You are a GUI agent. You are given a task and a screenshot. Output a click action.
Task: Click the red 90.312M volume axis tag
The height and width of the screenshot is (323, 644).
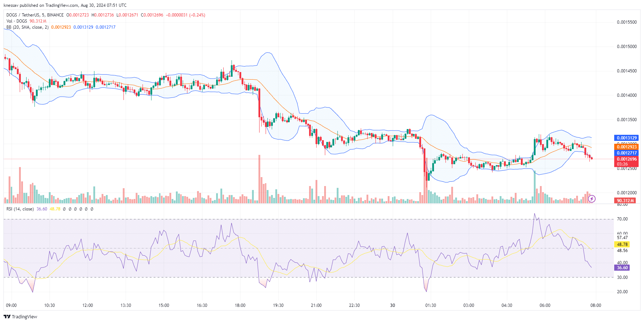(x=625, y=201)
